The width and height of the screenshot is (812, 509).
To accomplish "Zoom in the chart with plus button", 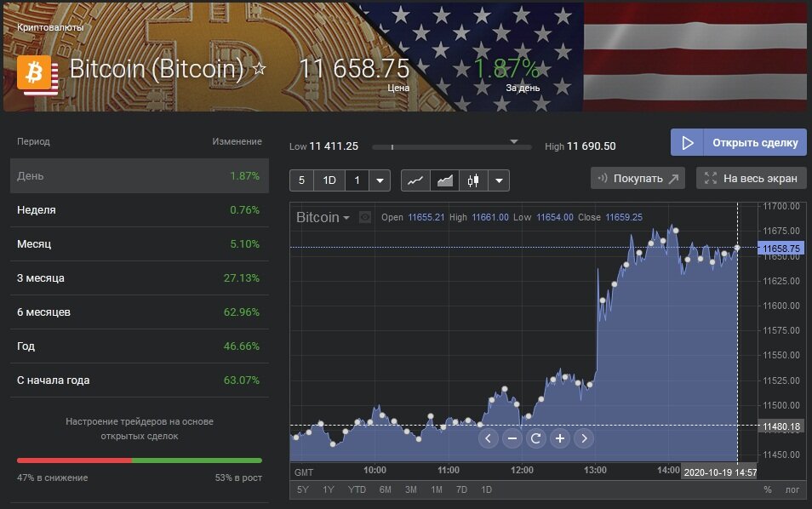I will pyautogui.click(x=559, y=438).
